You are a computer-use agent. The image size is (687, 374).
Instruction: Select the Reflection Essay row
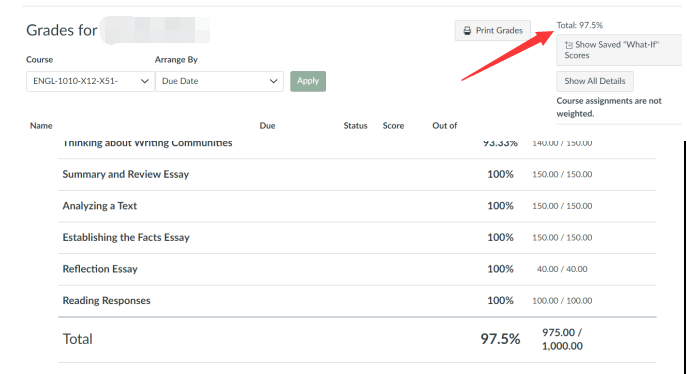point(357,269)
